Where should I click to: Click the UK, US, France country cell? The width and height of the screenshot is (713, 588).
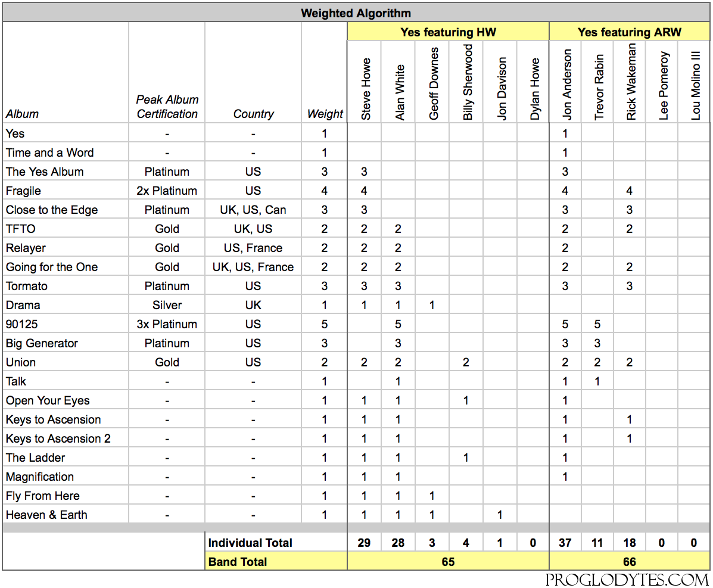(253, 267)
